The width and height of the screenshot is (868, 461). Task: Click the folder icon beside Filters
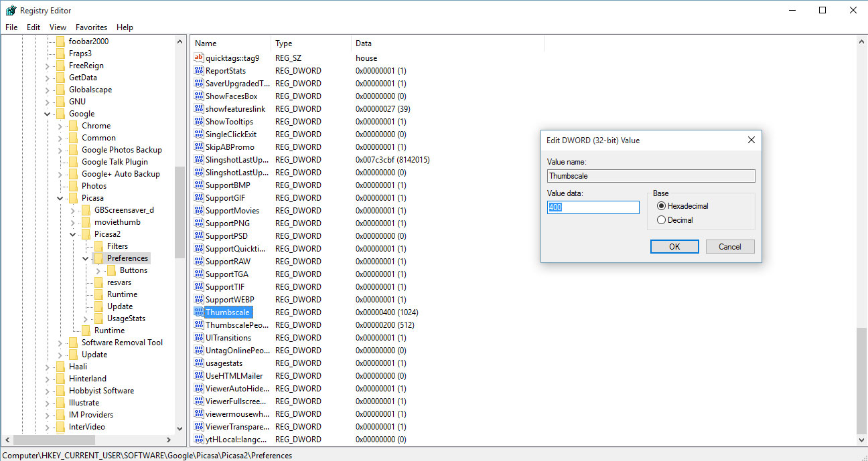point(98,246)
